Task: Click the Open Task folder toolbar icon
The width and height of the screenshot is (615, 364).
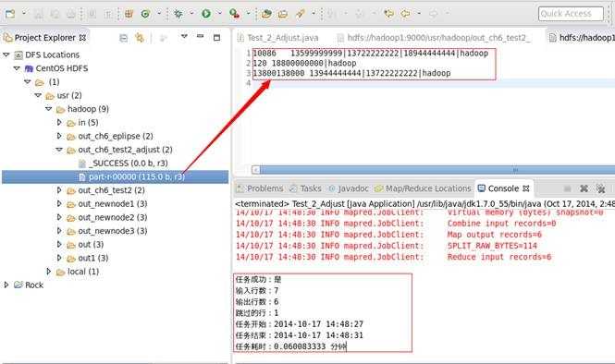Action: 283,14
